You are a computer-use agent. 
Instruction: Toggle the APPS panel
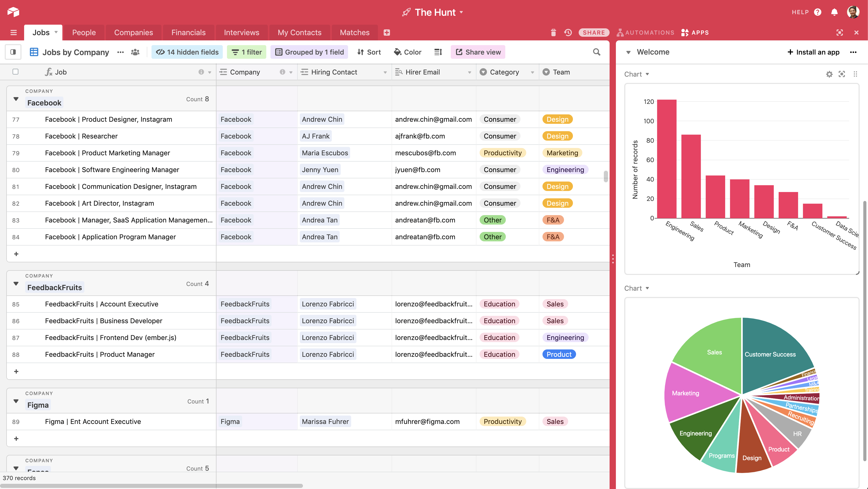695,33
